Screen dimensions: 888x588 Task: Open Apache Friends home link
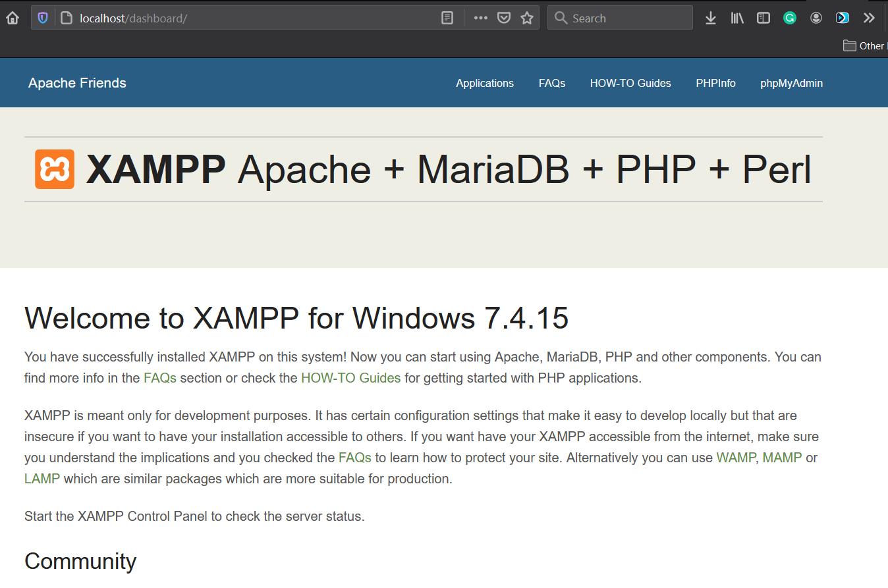pyautogui.click(x=77, y=83)
